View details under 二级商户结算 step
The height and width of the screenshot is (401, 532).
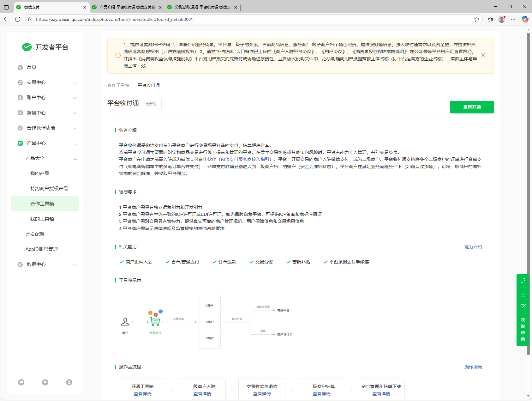321,394
